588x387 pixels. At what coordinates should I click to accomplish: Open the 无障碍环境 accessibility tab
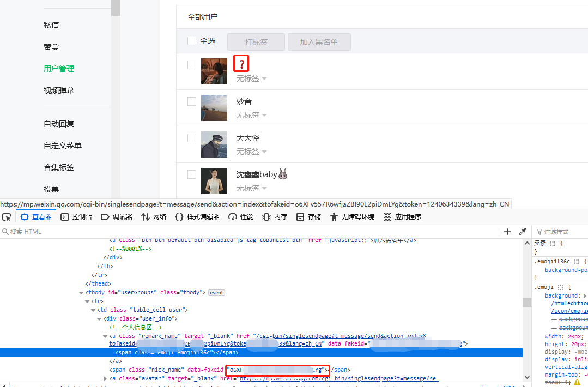[352, 217]
